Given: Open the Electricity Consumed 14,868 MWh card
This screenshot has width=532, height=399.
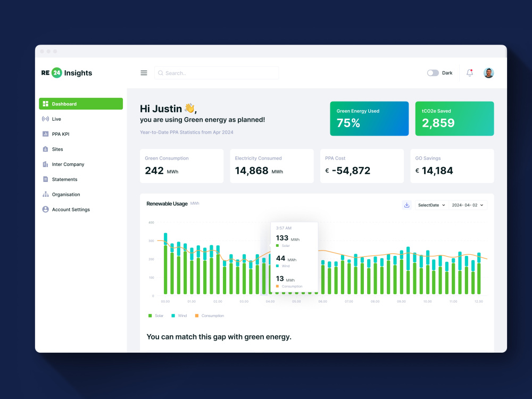Looking at the screenshot, I should coord(272,166).
